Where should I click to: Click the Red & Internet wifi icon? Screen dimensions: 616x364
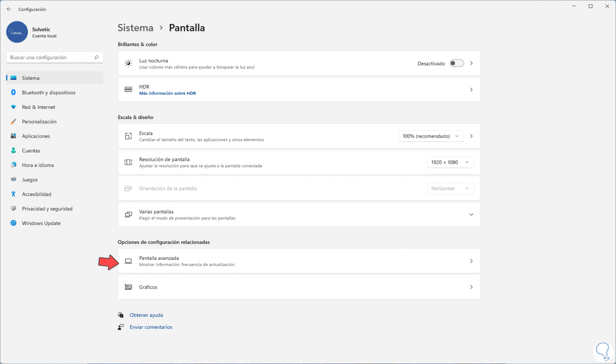click(x=13, y=107)
